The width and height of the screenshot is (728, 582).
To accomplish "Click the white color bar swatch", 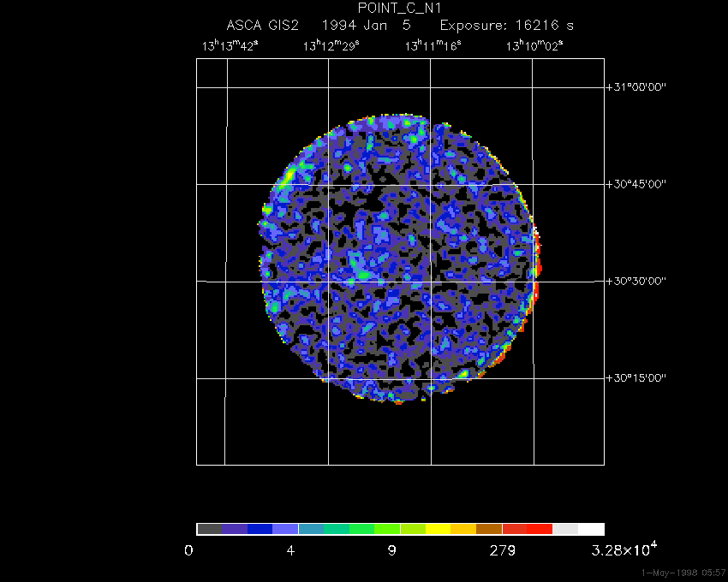I will (x=591, y=529).
